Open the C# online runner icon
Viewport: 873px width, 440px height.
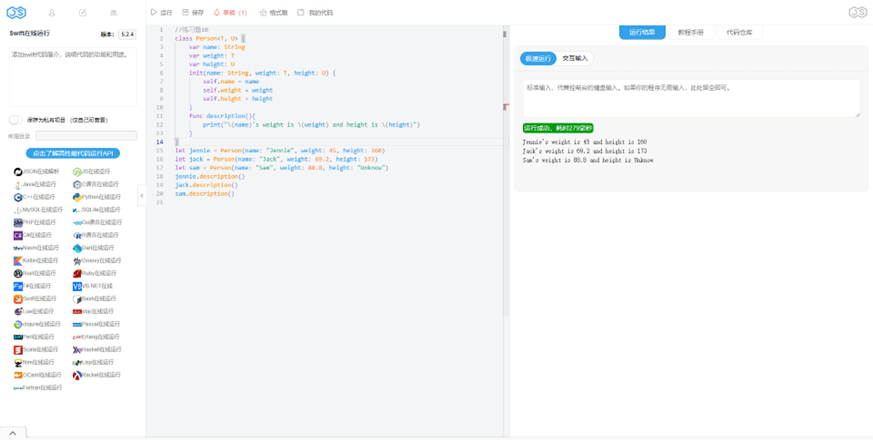[18, 235]
